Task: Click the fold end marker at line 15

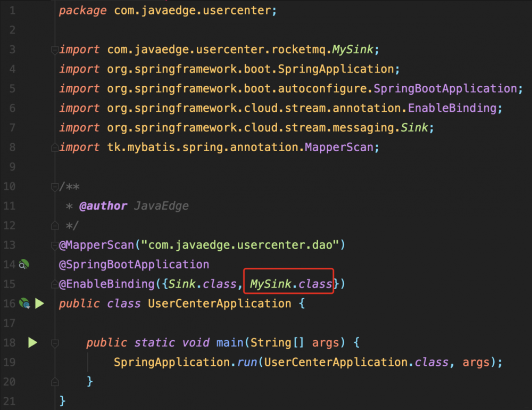Action: [x=54, y=284]
